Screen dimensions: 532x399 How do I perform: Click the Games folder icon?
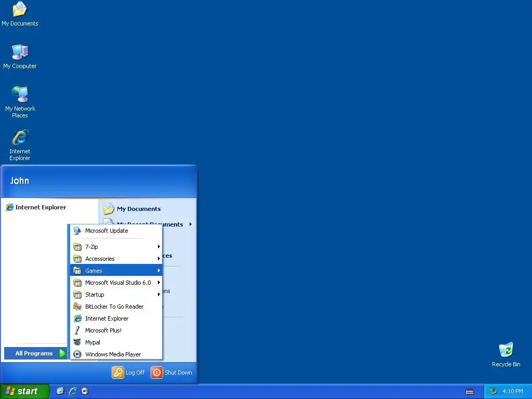(x=77, y=270)
